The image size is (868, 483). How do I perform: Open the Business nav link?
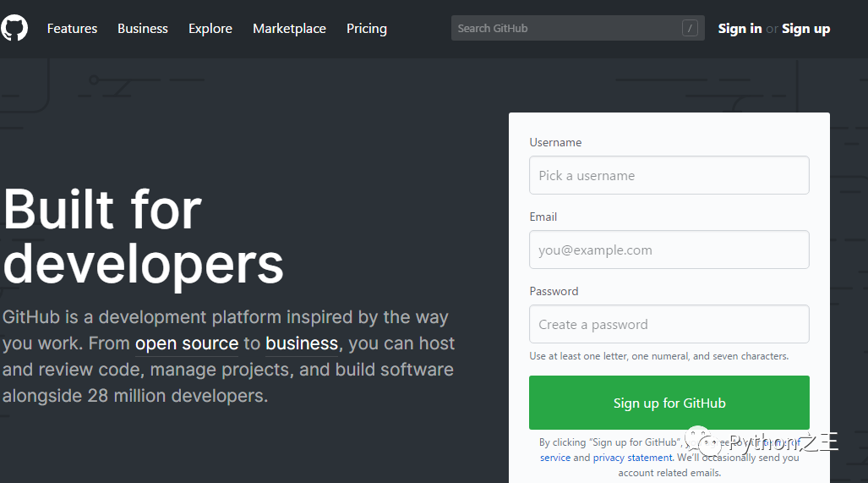(142, 28)
